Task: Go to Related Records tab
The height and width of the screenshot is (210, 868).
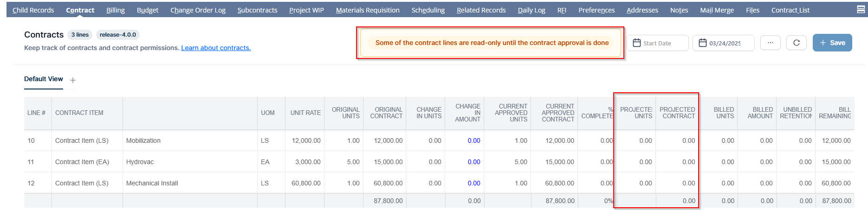Action: (x=481, y=10)
